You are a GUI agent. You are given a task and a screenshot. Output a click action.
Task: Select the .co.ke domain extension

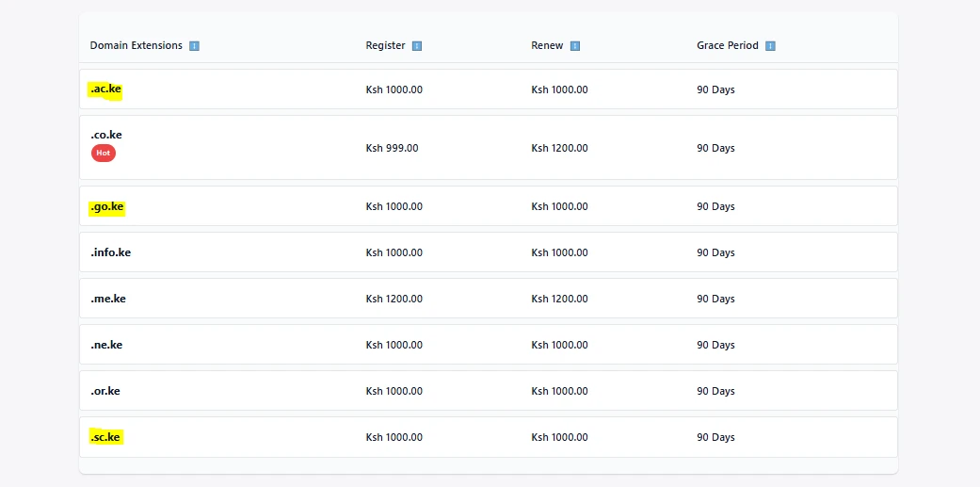(106, 135)
